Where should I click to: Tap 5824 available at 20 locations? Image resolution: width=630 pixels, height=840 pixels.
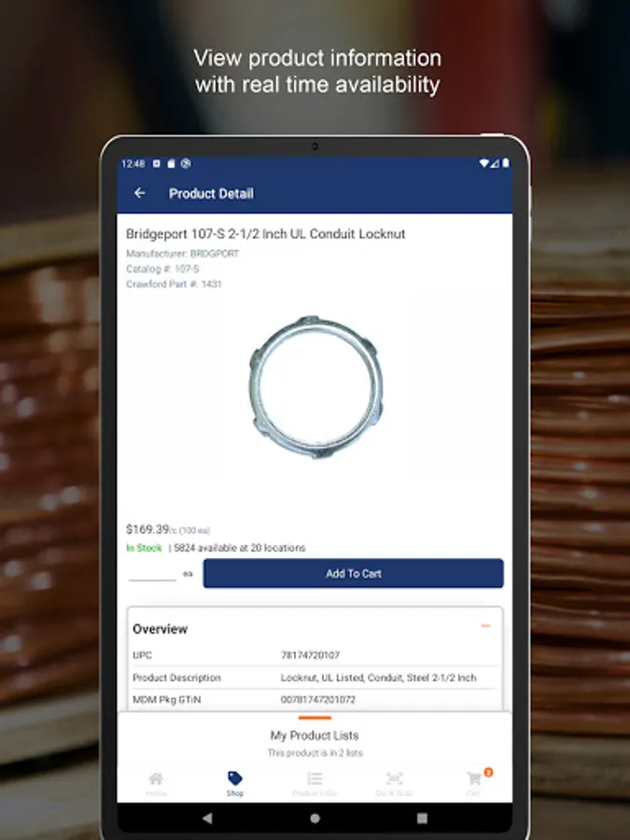[240, 548]
